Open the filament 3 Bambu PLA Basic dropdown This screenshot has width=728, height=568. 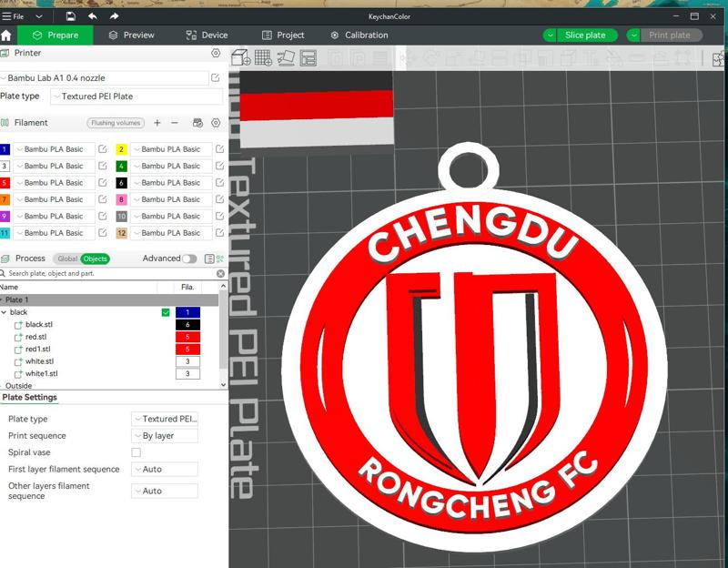[x=54, y=166]
